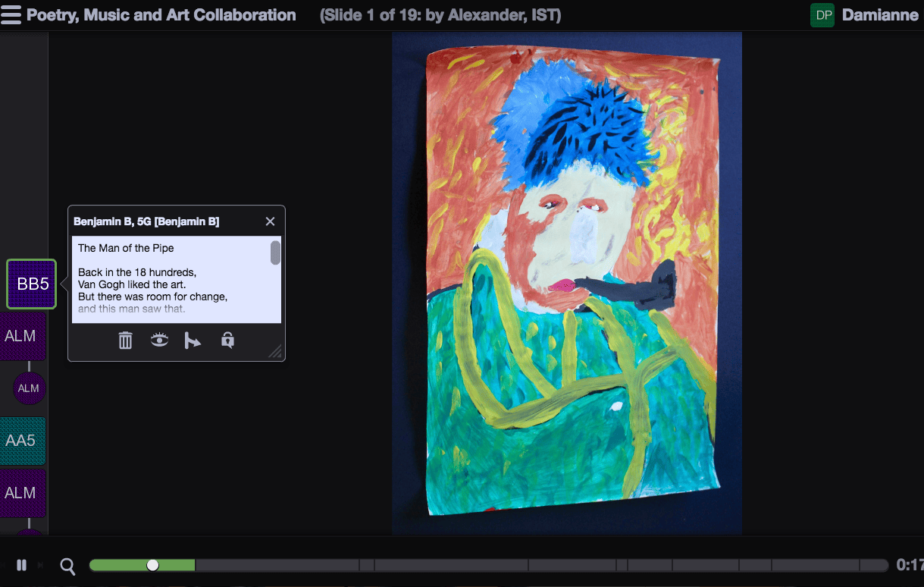
Task: Open the ALM square marker below AA5
Action: 21,493
